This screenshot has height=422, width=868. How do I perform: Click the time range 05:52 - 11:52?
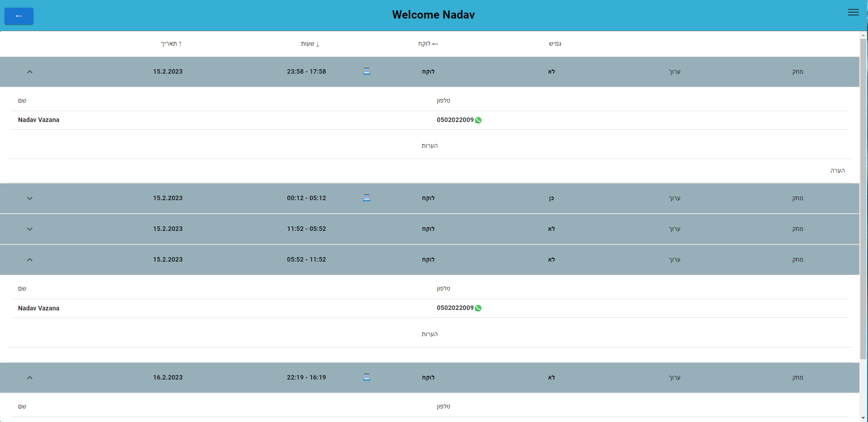click(x=306, y=259)
